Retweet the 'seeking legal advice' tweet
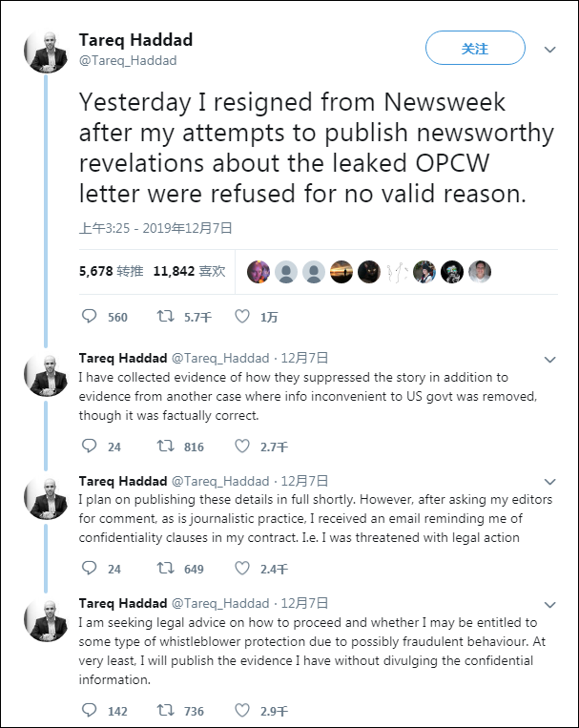The width and height of the screenshot is (579, 728). 164,710
